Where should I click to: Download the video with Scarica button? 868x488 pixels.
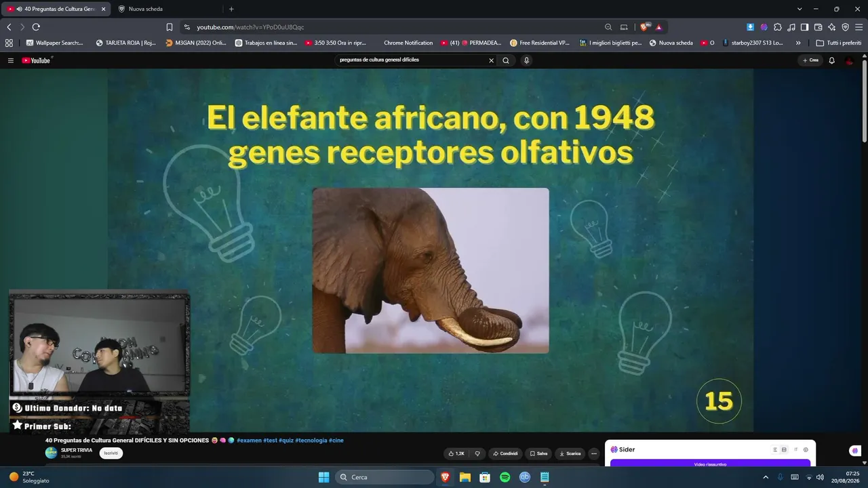pos(570,453)
